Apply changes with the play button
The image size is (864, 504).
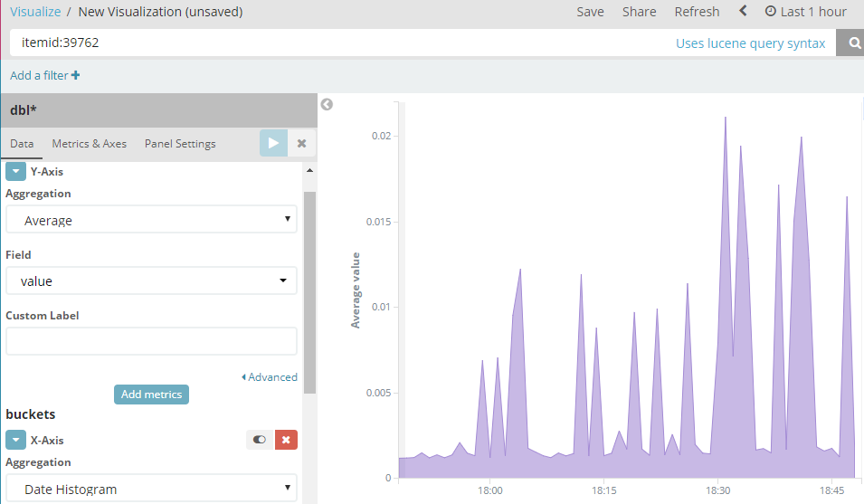coord(274,143)
